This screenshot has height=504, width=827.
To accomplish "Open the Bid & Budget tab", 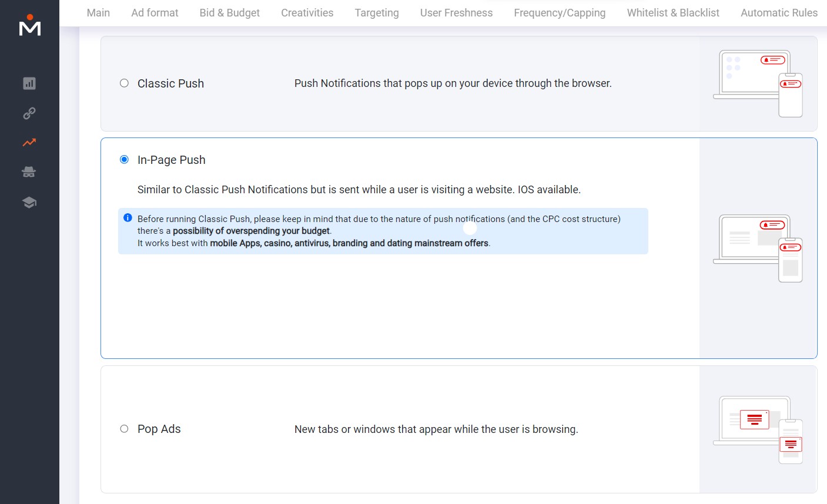I will (229, 12).
